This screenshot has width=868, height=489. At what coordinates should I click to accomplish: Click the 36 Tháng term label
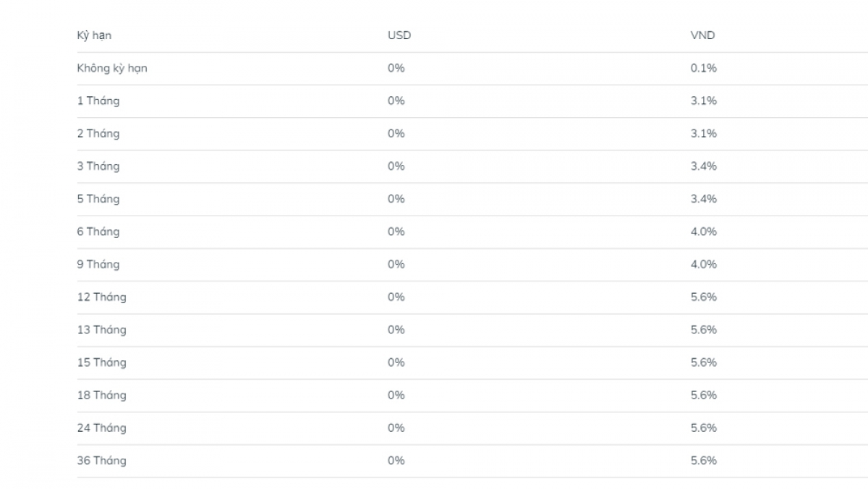(101, 461)
